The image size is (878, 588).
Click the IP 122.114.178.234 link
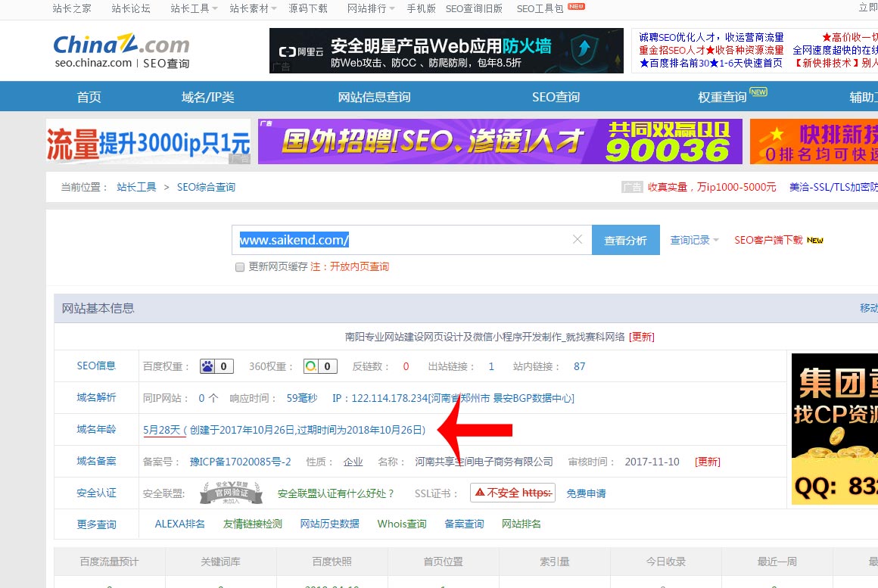point(453,398)
